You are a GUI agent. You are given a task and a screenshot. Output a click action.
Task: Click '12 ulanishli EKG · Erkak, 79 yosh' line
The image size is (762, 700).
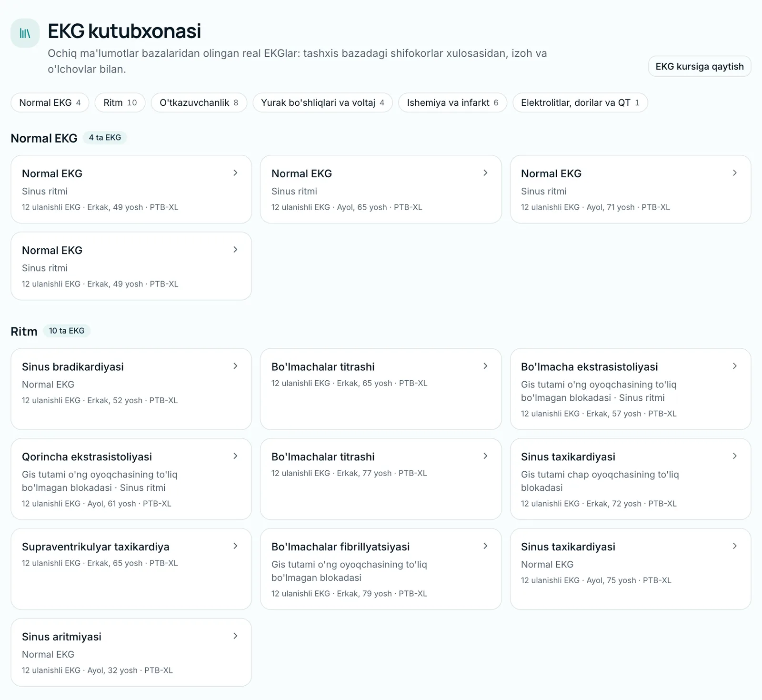(x=349, y=594)
